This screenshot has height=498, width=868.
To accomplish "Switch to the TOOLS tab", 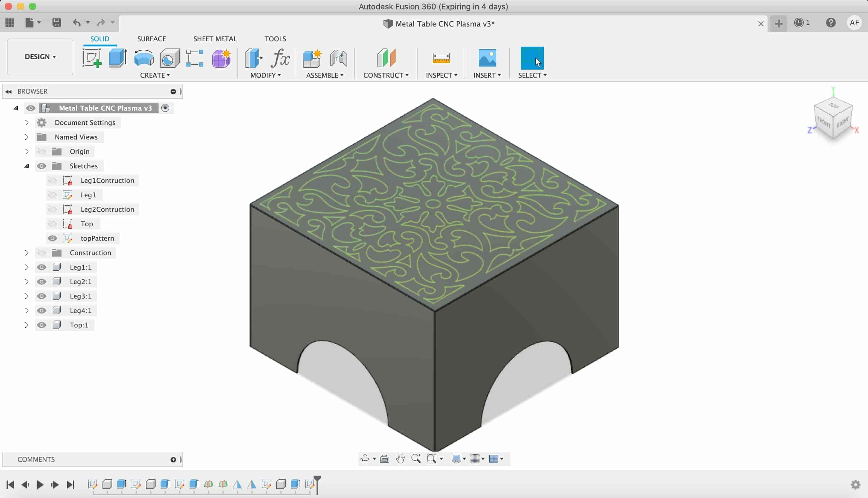I will [x=275, y=39].
